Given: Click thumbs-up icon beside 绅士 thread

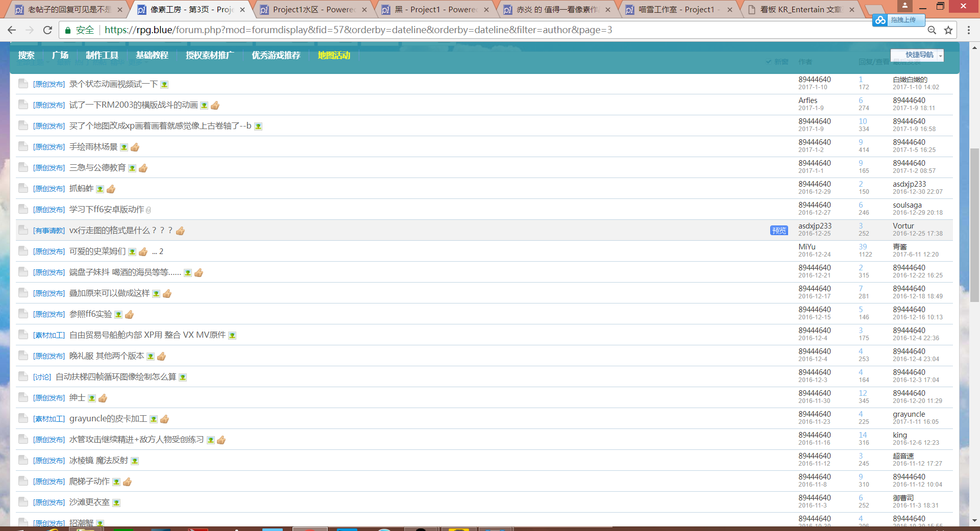Looking at the screenshot, I should (103, 398).
